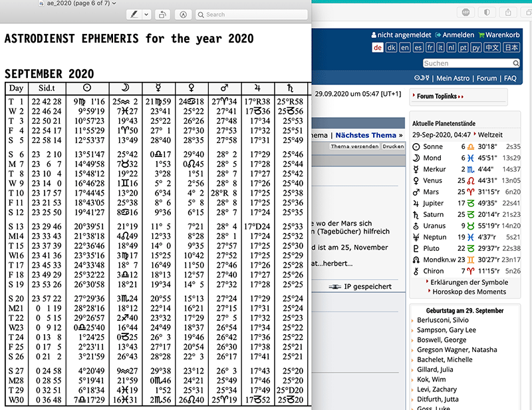Click the Mond moon symbol icon
Image resolution: width=532 pixels, height=410 pixels.
pyautogui.click(x=416, y=158)
